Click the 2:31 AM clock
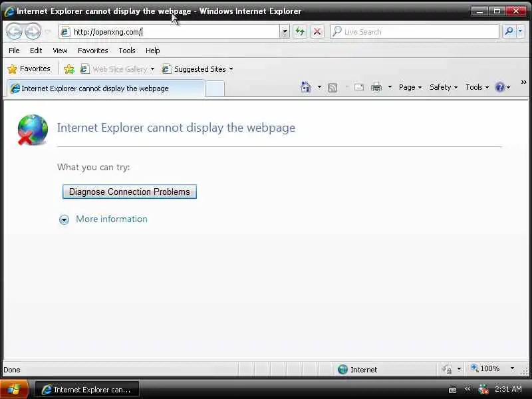Image resolution: width=532 pixels, height=399 pixels. [x=508, y=389]
